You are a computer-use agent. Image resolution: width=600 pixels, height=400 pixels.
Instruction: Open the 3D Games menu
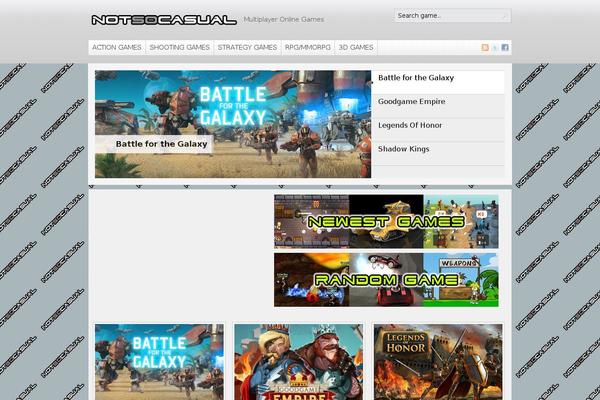[x=356, y=47]
